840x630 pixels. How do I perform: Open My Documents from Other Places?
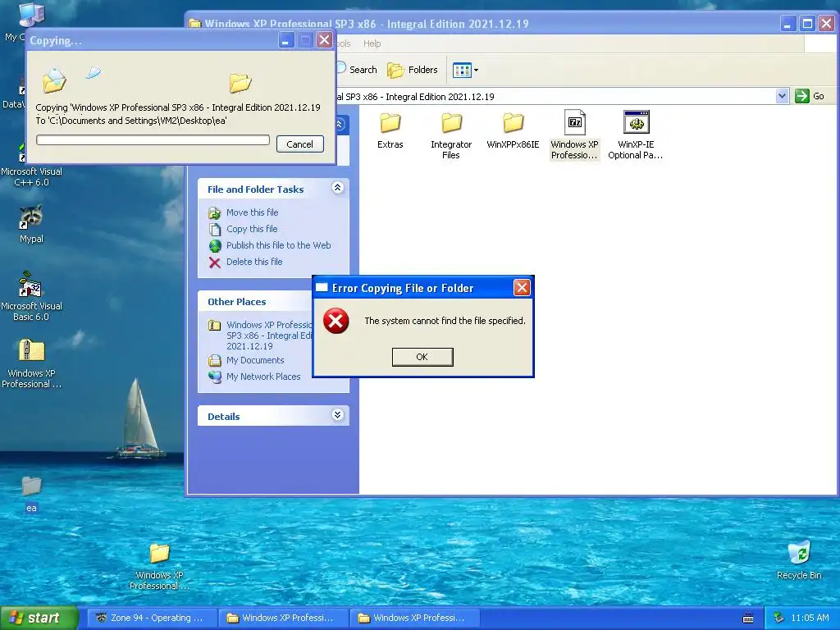click(255, 361)
